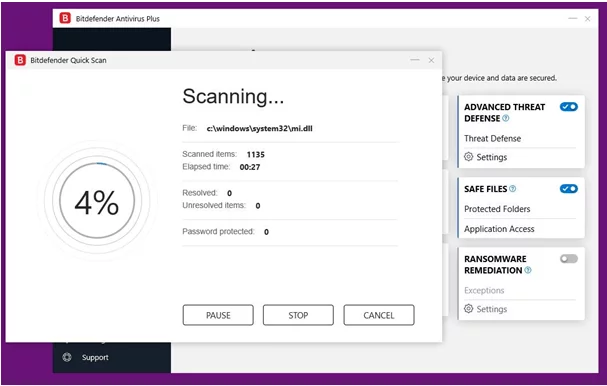Click the scanned file path mi.dll

pyautogui.click(x=259, y=129)
